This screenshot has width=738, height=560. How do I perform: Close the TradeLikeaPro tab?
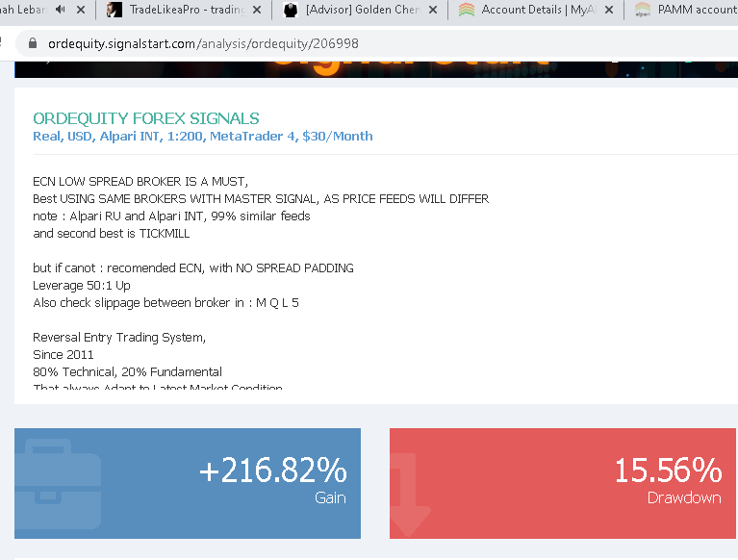257,10
